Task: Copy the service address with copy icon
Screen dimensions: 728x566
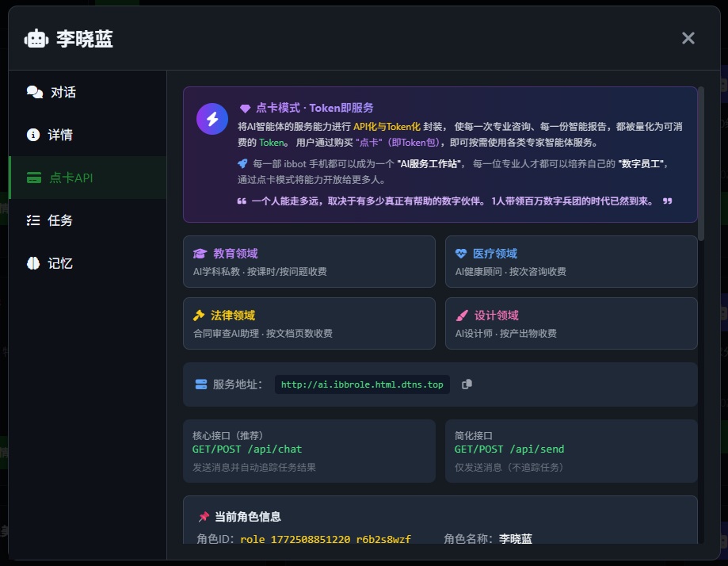Action: tap(467, 384)
